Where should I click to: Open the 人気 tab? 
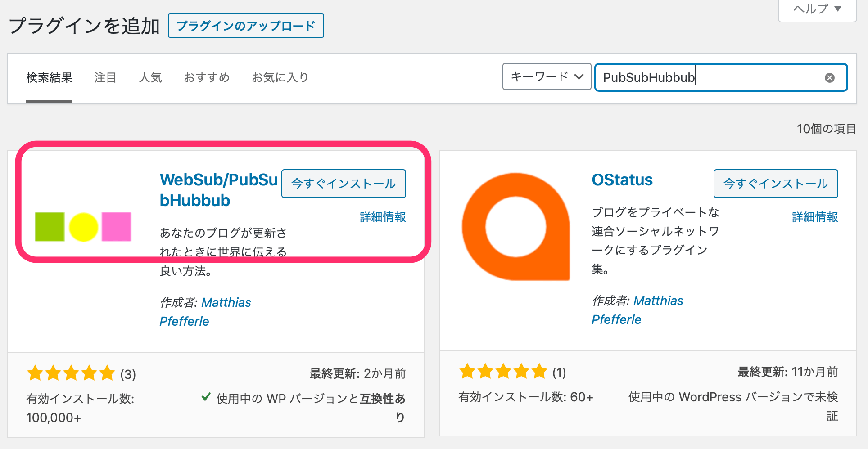coord(150,77)
